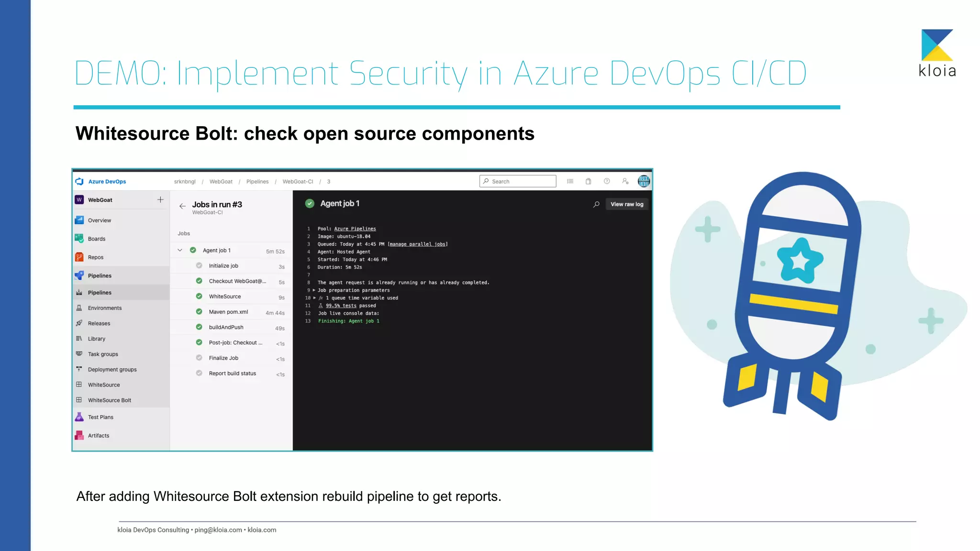Click the 'Image: ubuntu-18.04' log line
The image size is (980, 551).
[x=344, y=236]
